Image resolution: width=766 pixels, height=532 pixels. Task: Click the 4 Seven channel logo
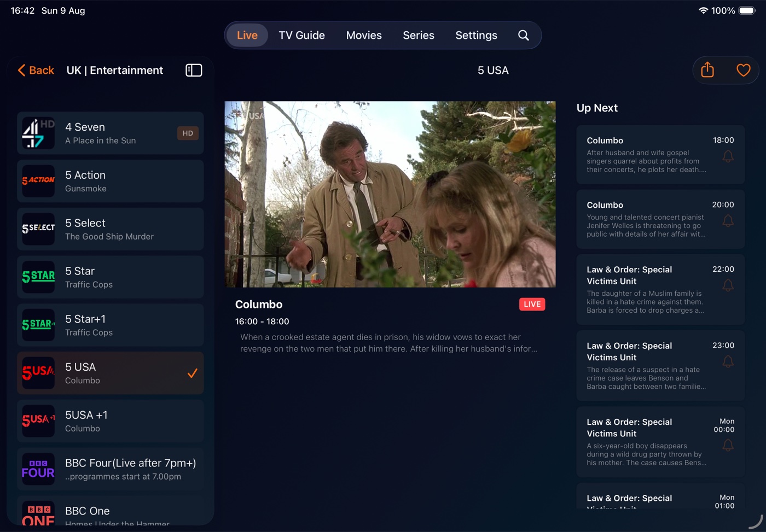[38, 133]
